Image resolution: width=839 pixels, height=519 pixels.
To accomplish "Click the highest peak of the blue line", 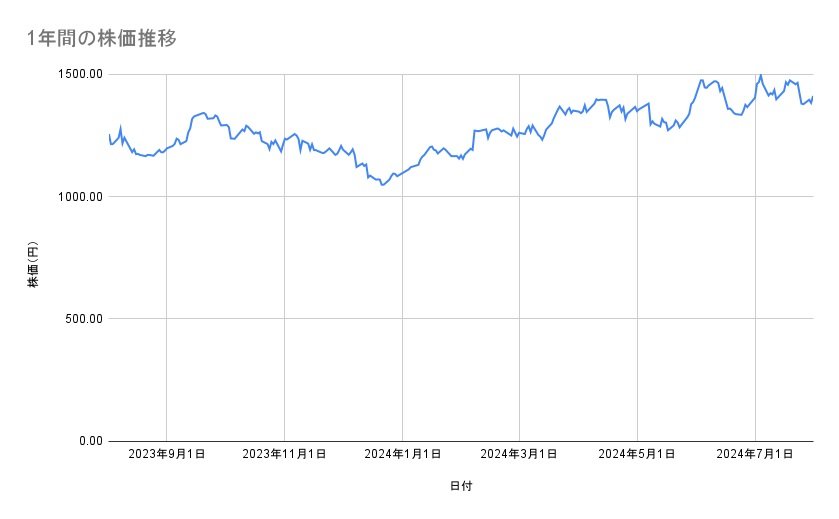I will [x=761, y=75].
